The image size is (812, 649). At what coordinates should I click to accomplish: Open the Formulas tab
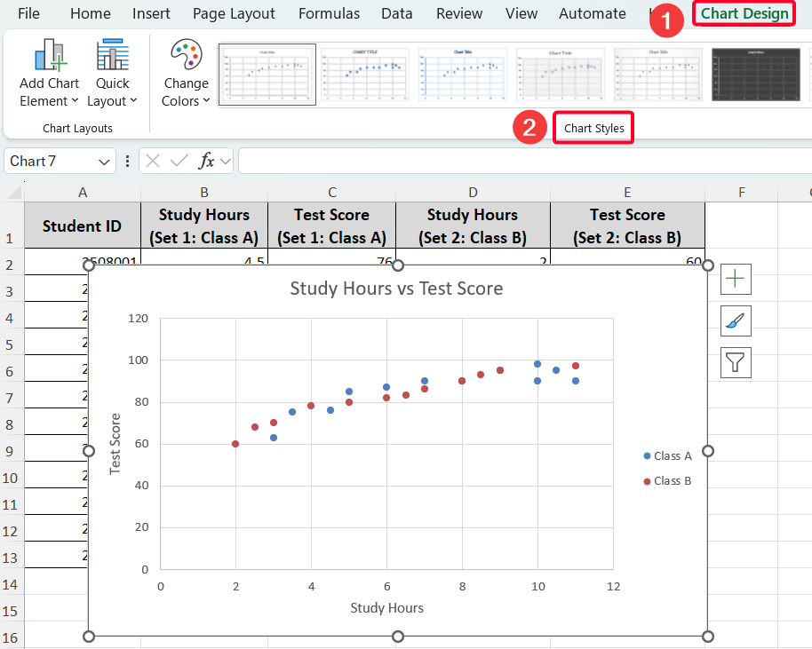coord(329,13)
